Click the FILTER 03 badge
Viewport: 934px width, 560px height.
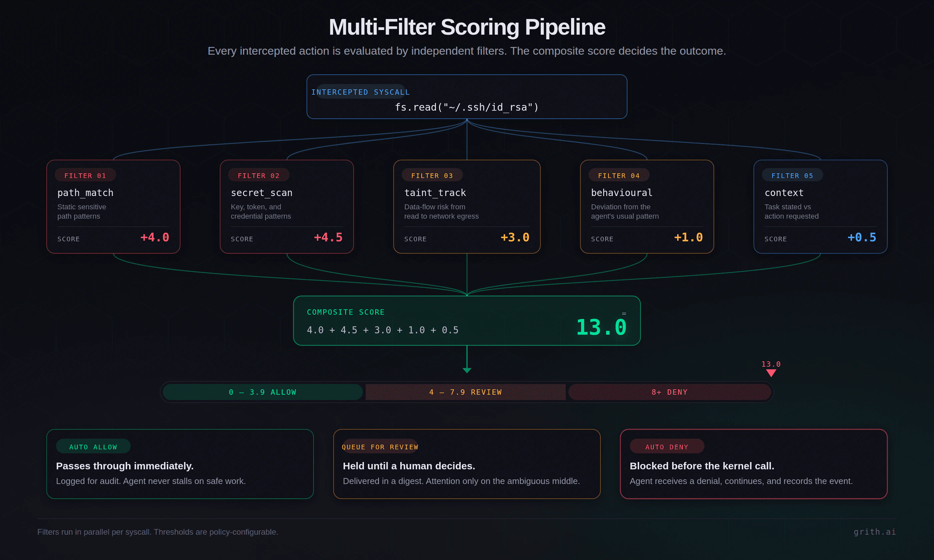click(432, 175)
